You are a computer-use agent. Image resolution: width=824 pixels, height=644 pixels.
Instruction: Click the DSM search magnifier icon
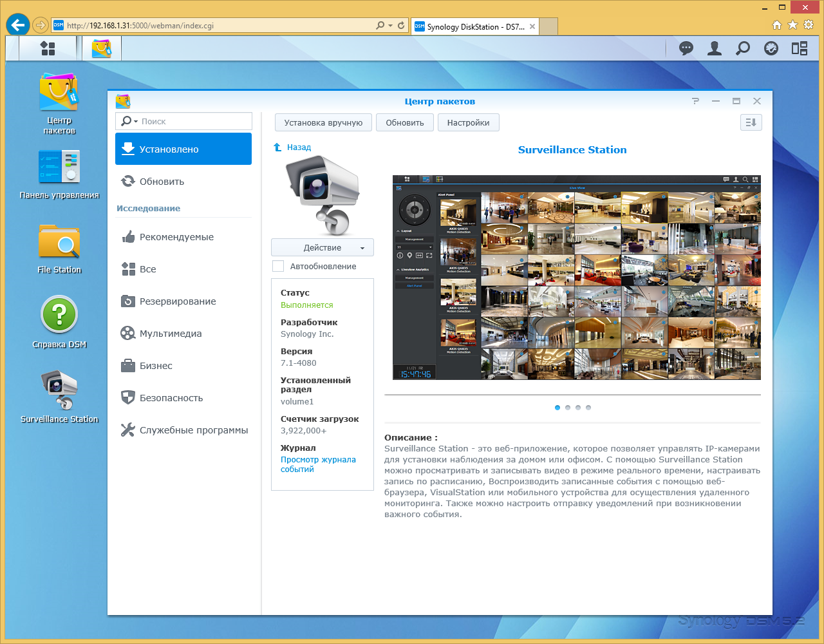coord(743,48)
